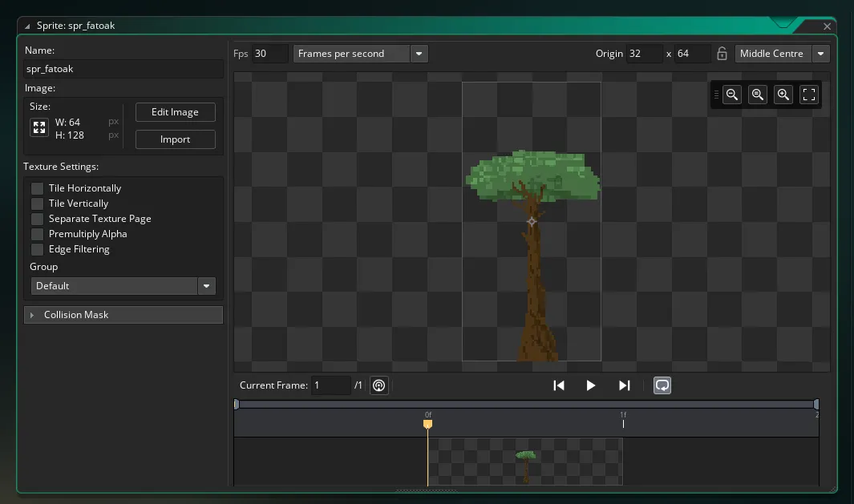The width and height of the screenshot is (854, 504).
Task: Enable the Tile Horizontally checkbox
Action: coord(37,188)
